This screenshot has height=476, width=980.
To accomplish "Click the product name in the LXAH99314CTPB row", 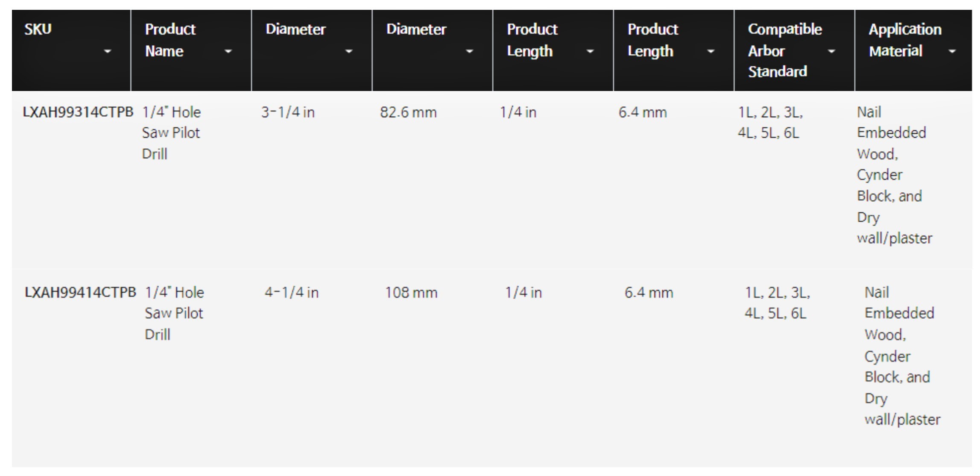I will [171, 133].
